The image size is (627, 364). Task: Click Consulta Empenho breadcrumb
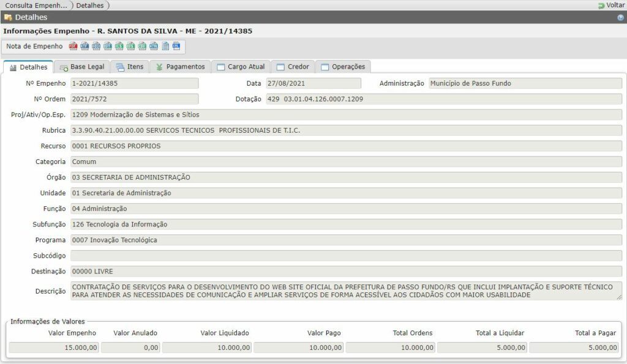[36, 5]
